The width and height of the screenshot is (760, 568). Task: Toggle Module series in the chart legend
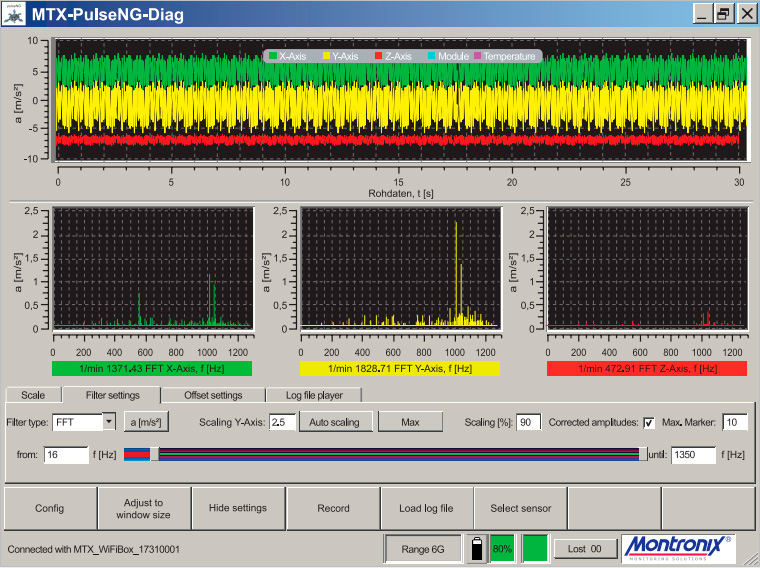tap(447, 56)
